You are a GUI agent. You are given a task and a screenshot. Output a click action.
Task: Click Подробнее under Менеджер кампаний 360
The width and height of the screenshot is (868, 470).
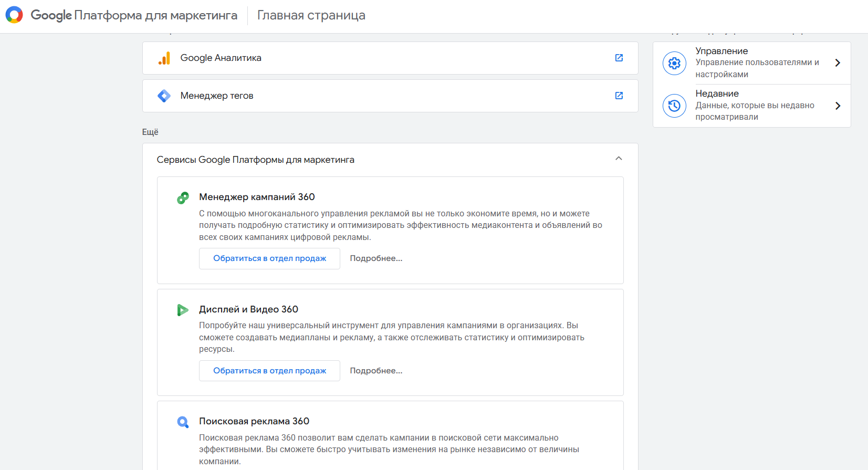[376, 258]
